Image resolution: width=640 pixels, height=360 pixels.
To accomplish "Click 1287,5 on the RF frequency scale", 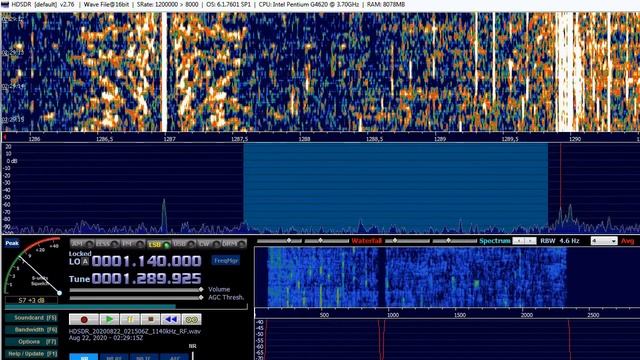I will point(239,139).
